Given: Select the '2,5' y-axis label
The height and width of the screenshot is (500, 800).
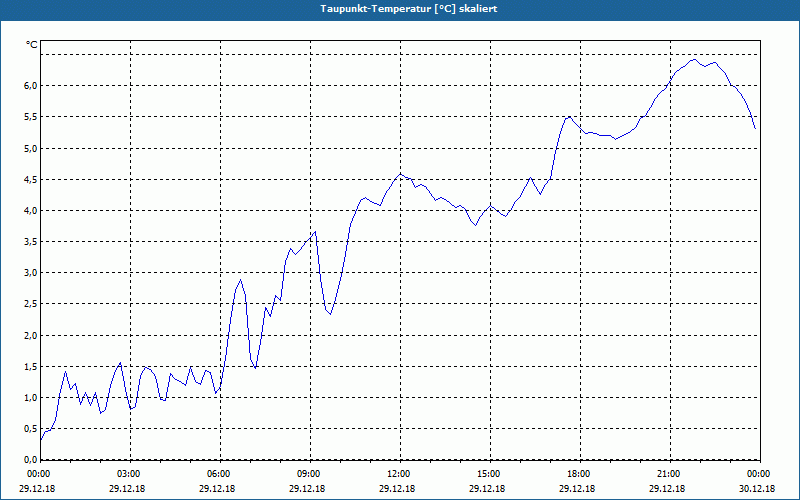Looking at the screenshot, I should point(31,304).
